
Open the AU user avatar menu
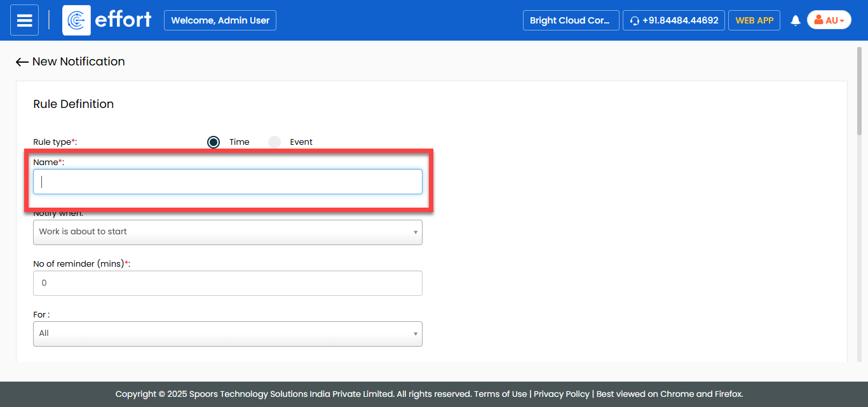tap(828, 20)
